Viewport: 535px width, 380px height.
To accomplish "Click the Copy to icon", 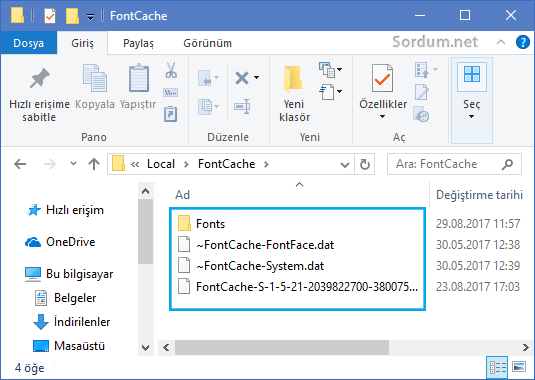I will coord(205,107).
